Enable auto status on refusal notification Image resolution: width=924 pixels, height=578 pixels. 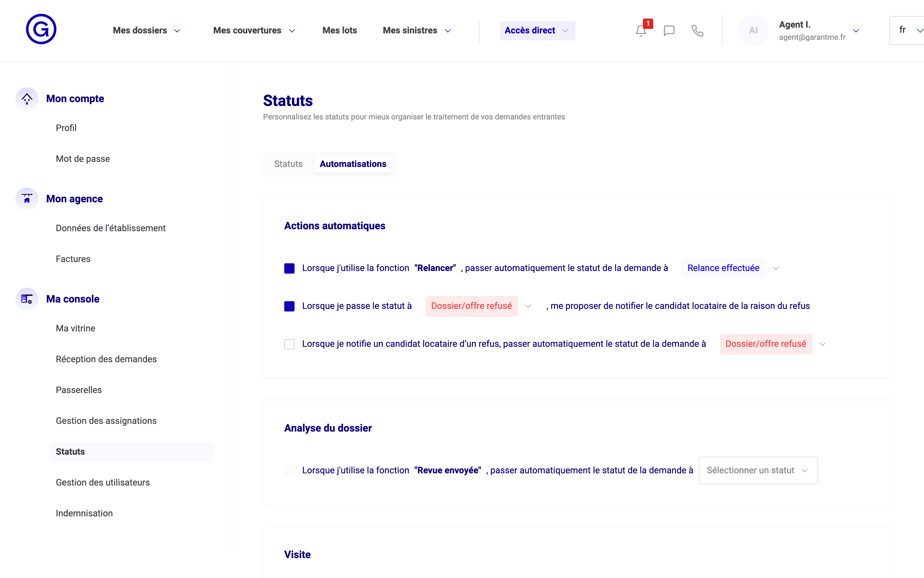point(289,344)
